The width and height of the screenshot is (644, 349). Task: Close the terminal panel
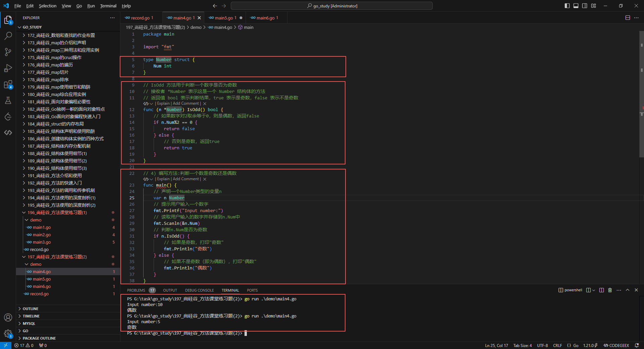(636, 290)
